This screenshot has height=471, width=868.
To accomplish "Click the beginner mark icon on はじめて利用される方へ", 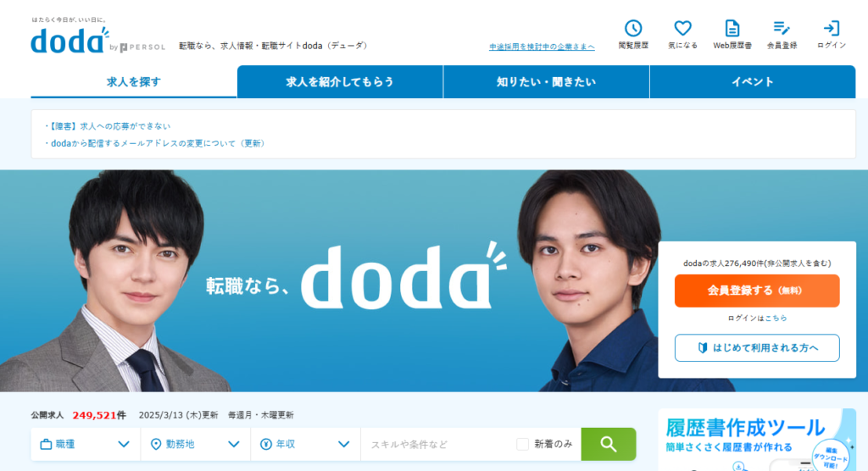I will 703,347.
